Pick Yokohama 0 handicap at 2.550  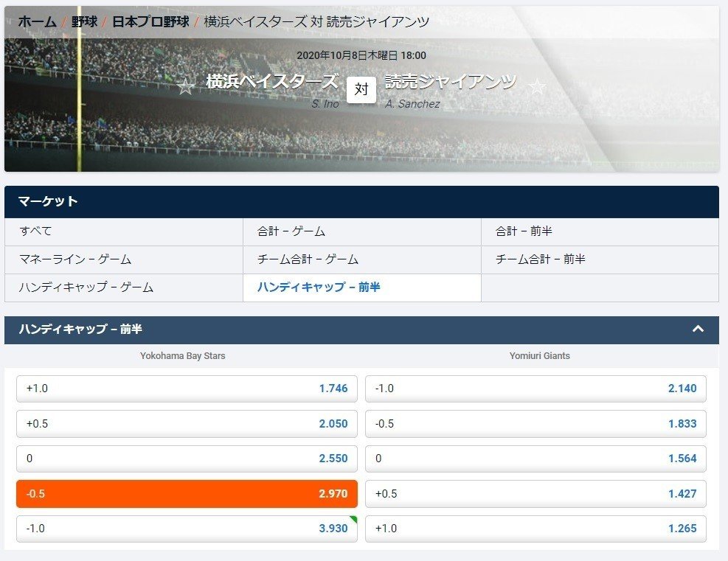pos(187,459)
